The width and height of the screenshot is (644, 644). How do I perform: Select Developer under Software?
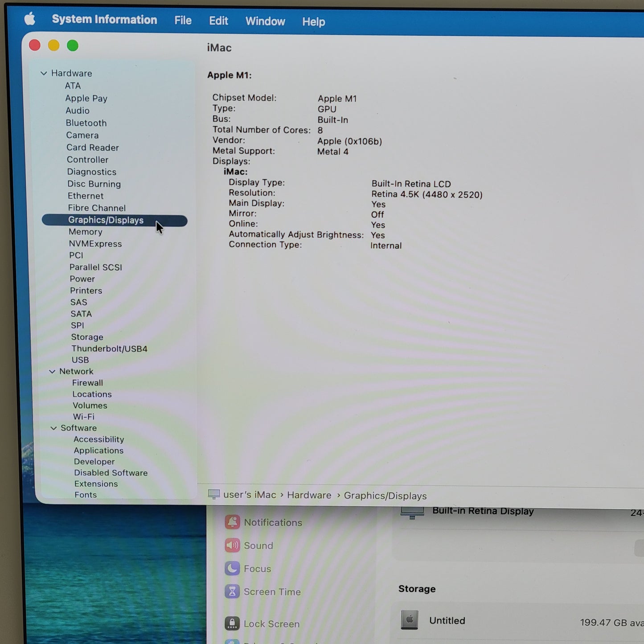point(94,462)
